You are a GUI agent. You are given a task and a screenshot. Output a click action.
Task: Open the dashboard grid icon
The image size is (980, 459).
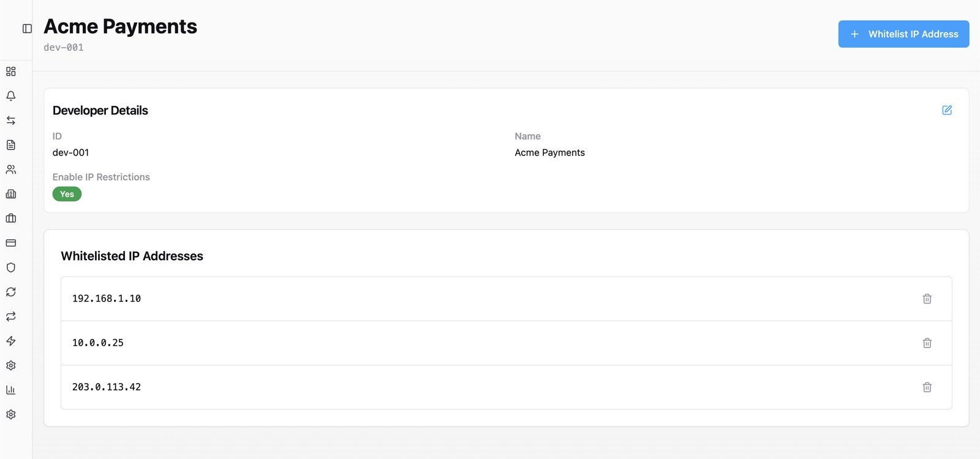11,72
